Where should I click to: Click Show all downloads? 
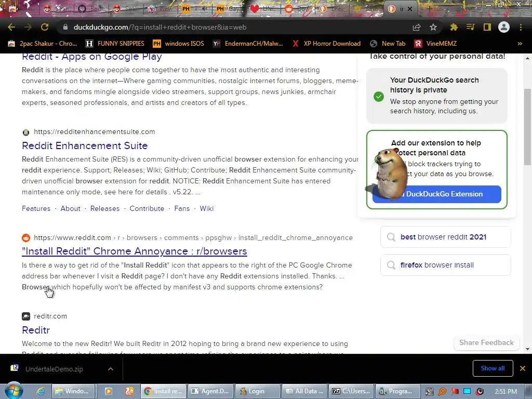pos(493,368)
